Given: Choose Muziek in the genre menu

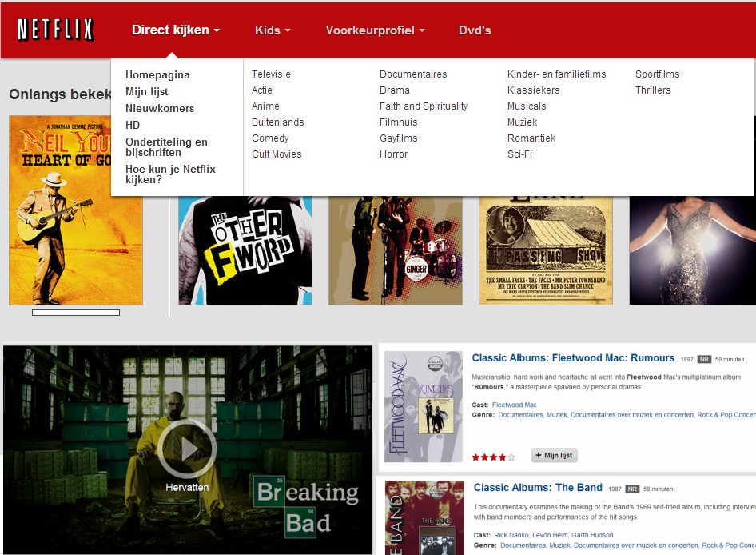Looking at the screenshot, I should (x=522, y=122).
